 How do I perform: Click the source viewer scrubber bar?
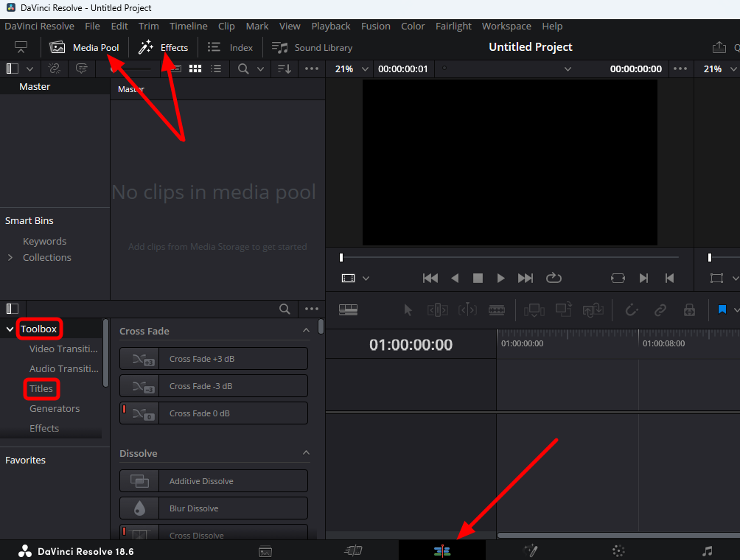(510, 257)
